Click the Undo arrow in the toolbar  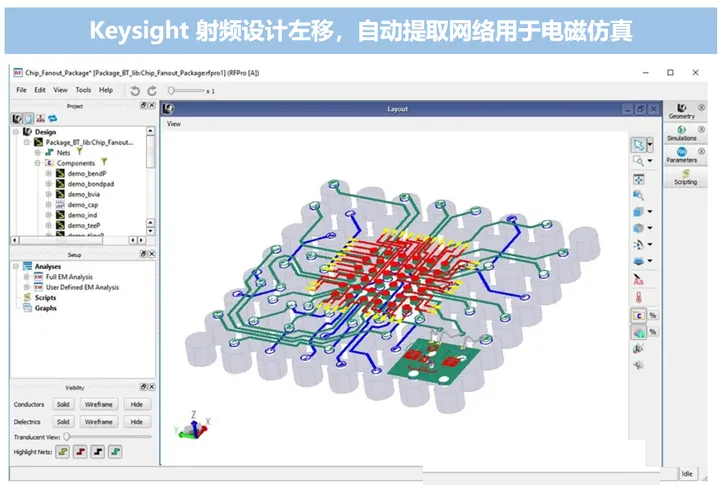(135, 91)
